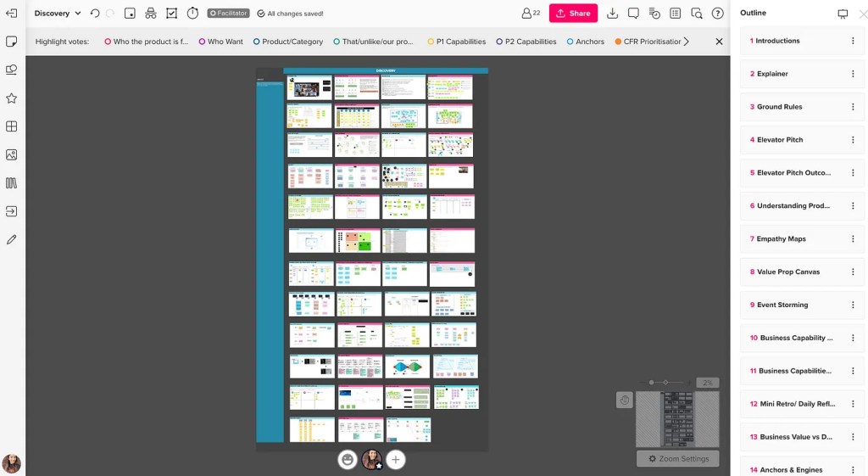Click the timer icon in top toolbar
Image resolution: width=868 pixels, height=476 pixels.
point(192,14)
